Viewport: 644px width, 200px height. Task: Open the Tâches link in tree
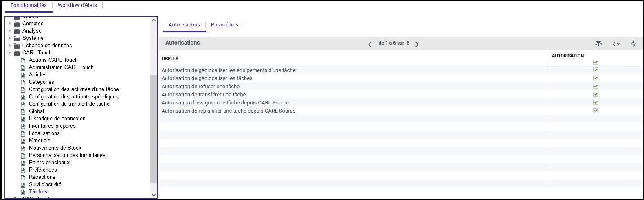[x=38, y=192]
